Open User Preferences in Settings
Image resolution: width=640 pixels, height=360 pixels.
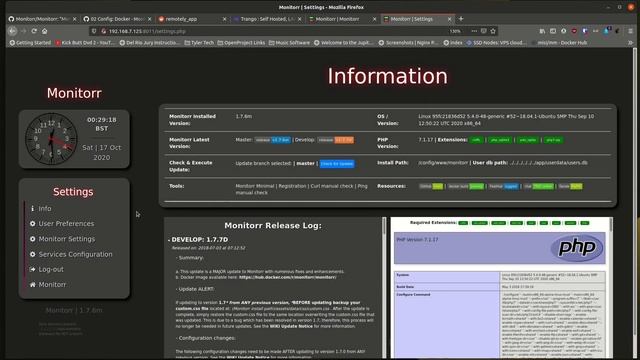(x=62, y=224)
